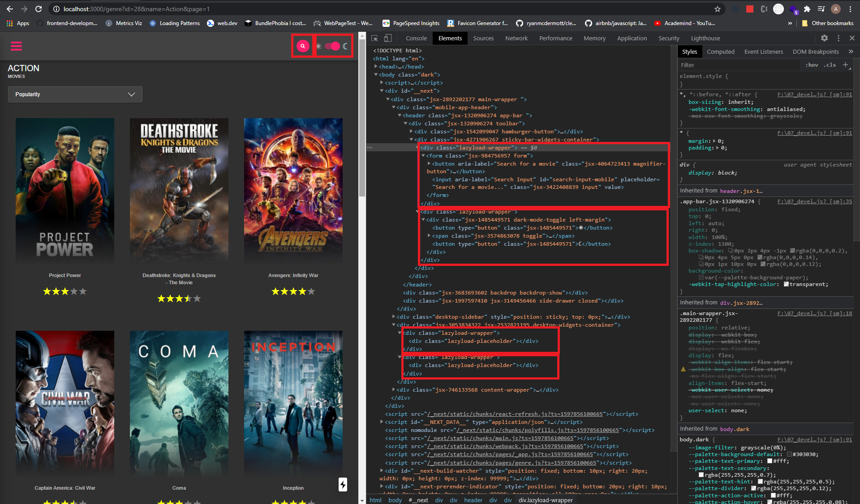Viewport: 860px width, 504px height.
Task: Collapse the body class dark node
Action: tap(376, 75)
